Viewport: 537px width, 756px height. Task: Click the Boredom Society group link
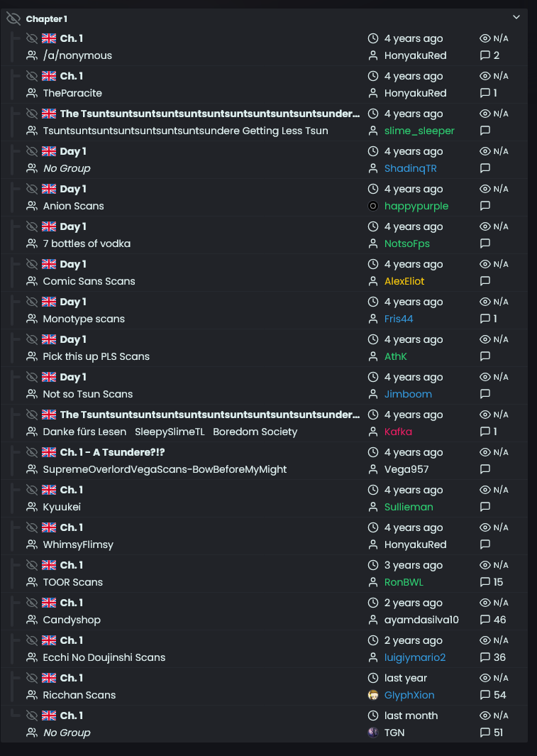click(255, 432)
